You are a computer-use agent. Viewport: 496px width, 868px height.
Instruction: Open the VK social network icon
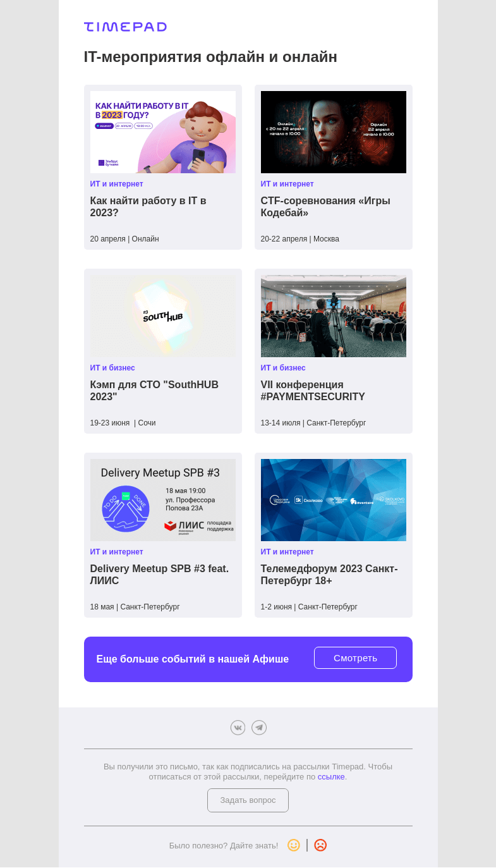coord(238,728)
